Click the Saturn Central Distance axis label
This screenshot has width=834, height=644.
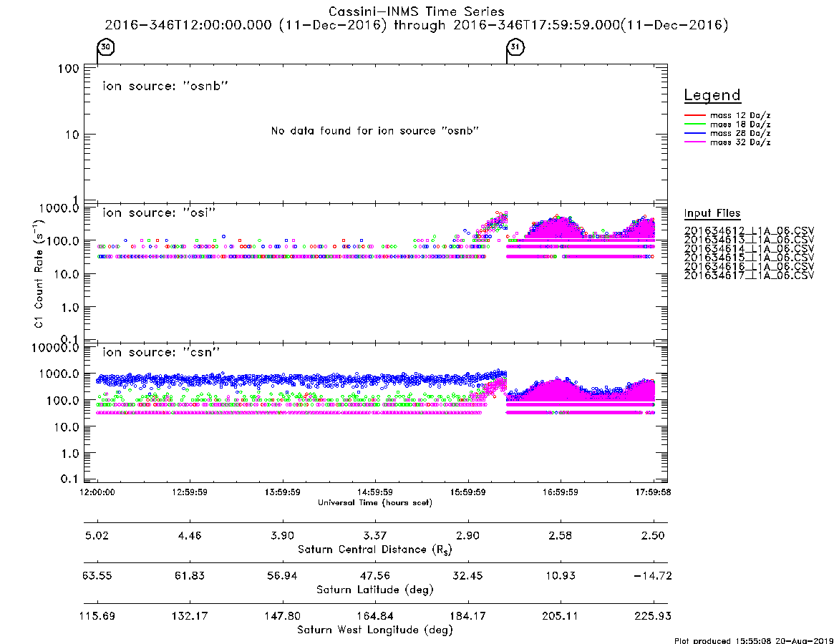click(375, 550)
